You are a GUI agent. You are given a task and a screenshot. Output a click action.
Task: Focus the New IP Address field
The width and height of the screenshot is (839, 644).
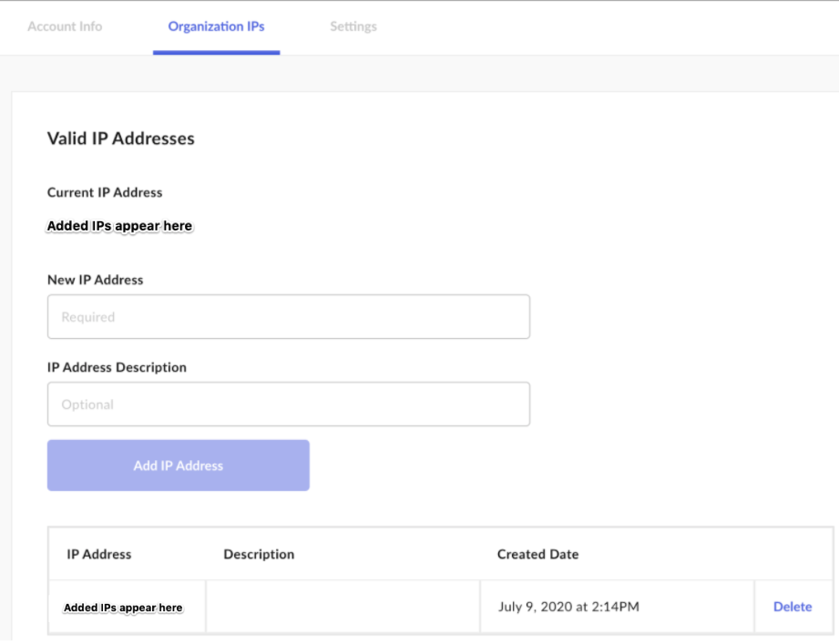click(289, 317)
